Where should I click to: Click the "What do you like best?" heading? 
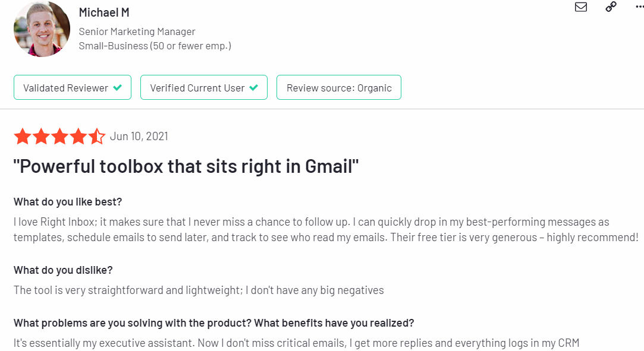coord(68,202)
